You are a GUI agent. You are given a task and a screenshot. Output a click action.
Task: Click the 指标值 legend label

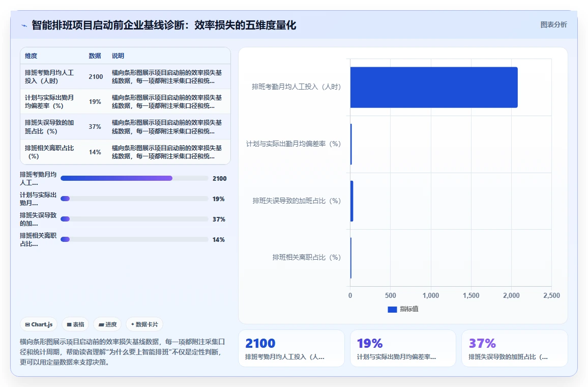click(x=409, y=309)
